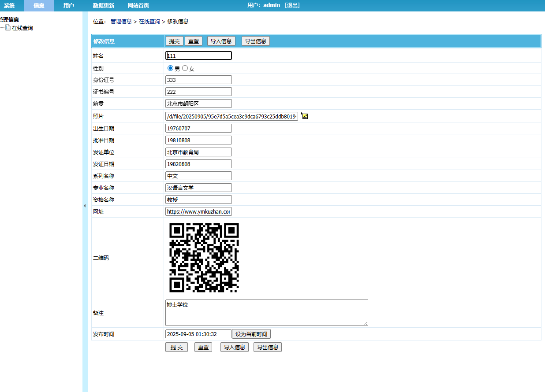This screenshot has width=545, height=392.
Task: Follow the 管理信息 breadcrumb link
Action: pos(121,21)
